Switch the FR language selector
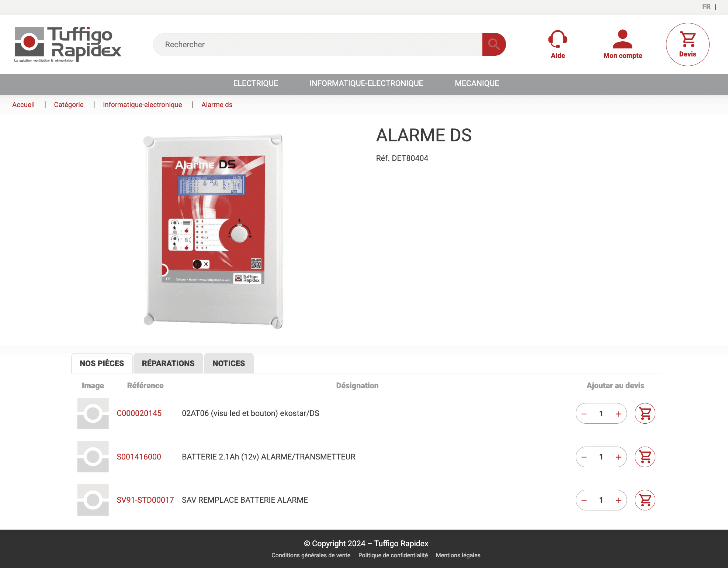Viewport: 728px width, 568px height. [x=707, y=6]
